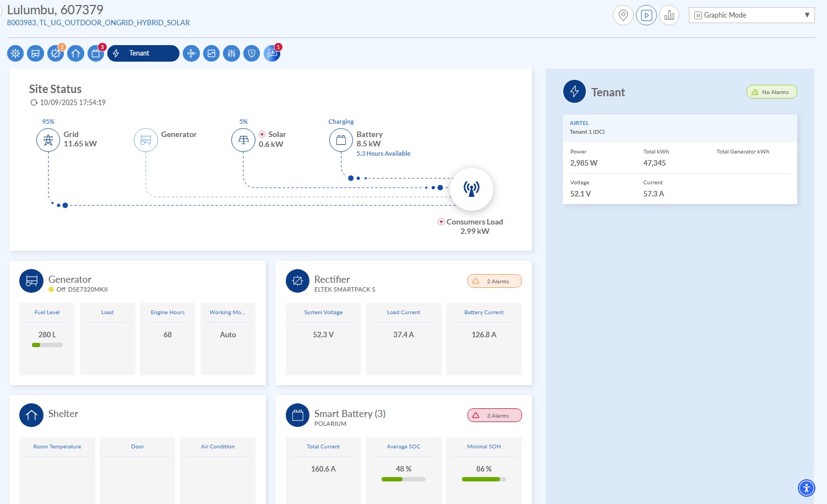Open the bar chart statistics icon

(x=669, y=15)
